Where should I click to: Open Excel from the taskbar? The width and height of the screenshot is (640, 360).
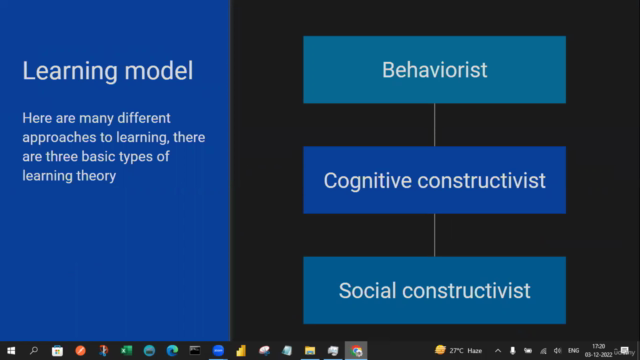point(126,351)
